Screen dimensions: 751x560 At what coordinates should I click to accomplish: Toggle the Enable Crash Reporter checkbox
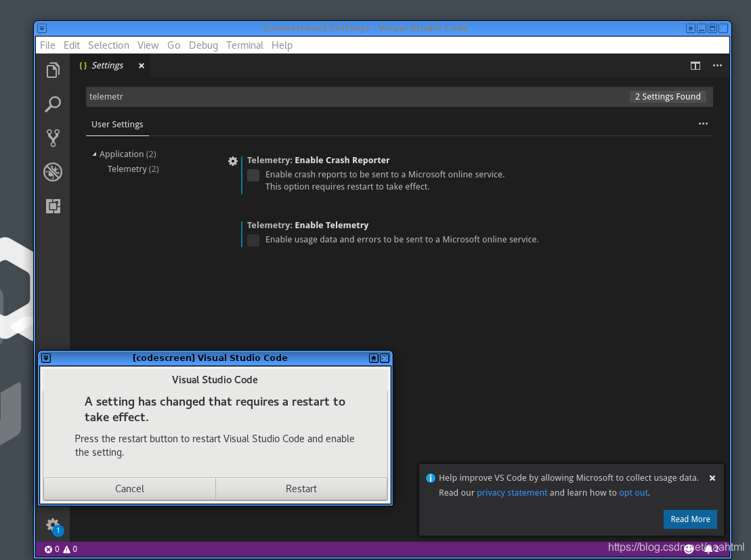(253, 175)
